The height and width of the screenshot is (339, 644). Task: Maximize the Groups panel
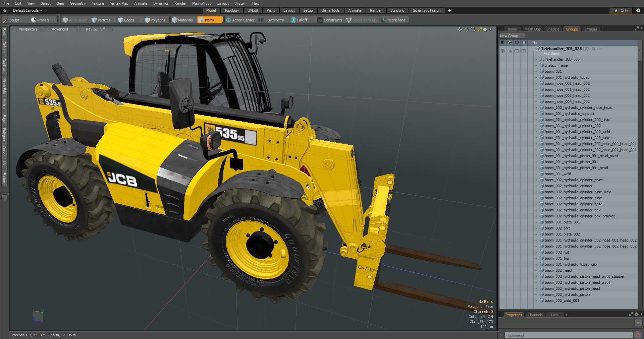tap(636, 29)
